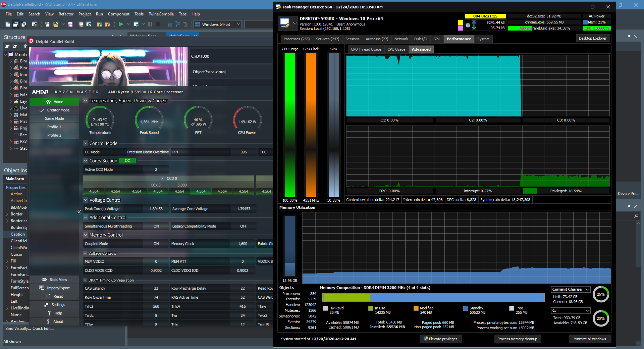Viewport: 644px width, 349px height.
Task: Open the TwineCompile menu
Action: point(161,14)
